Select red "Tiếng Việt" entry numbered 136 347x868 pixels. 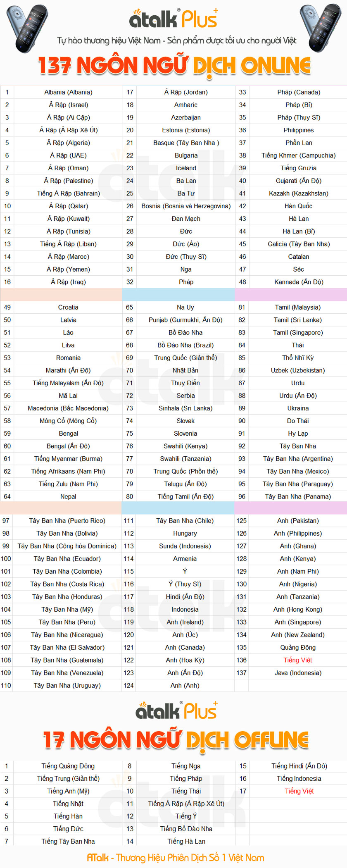point(297,660)
